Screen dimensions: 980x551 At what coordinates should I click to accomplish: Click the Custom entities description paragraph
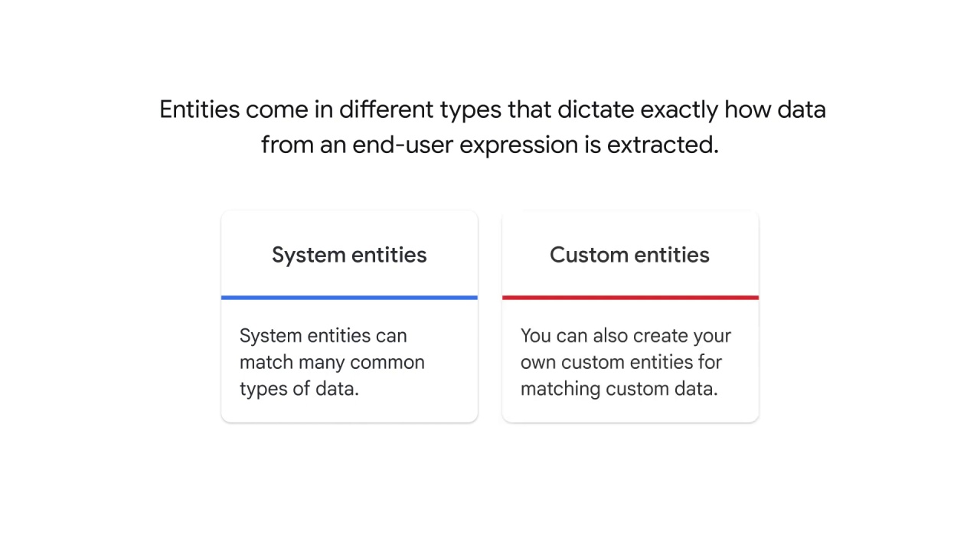626,362
